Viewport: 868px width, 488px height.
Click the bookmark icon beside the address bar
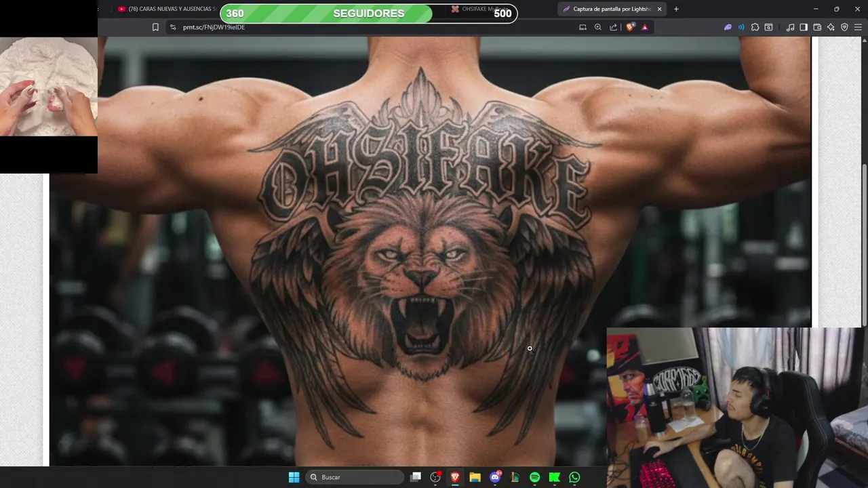(155, 27)
